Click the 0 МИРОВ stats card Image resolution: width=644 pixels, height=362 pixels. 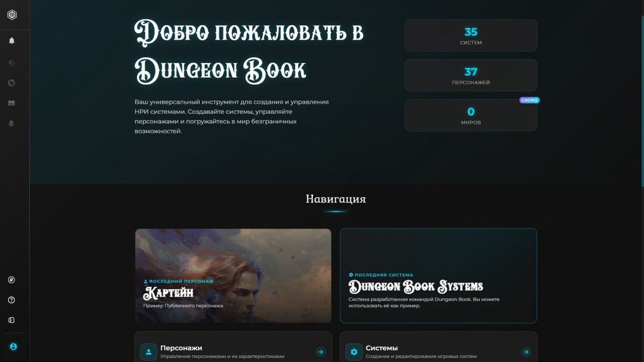pos(471,115)
